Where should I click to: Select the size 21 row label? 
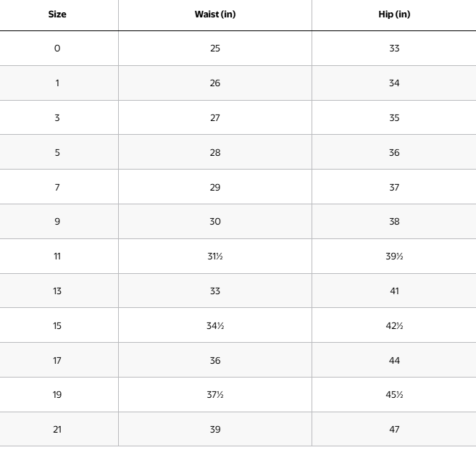click(x=57, y=430)
